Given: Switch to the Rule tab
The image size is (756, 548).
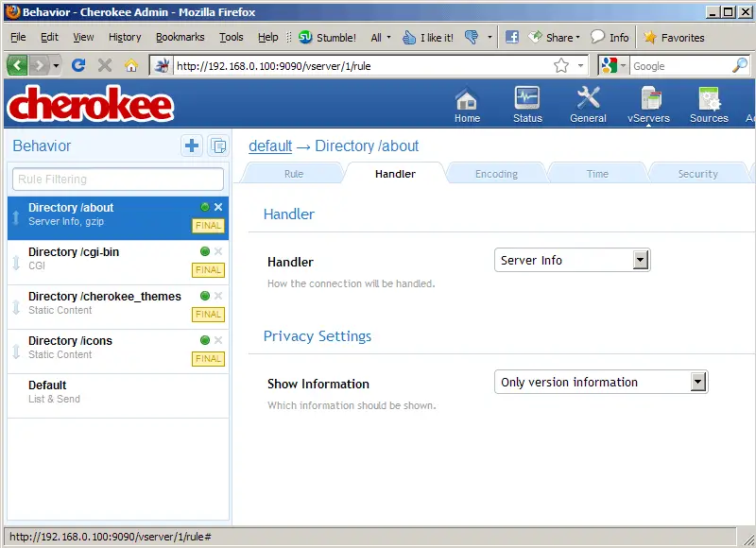Looking at the screenshot, I should pos(294,174).
